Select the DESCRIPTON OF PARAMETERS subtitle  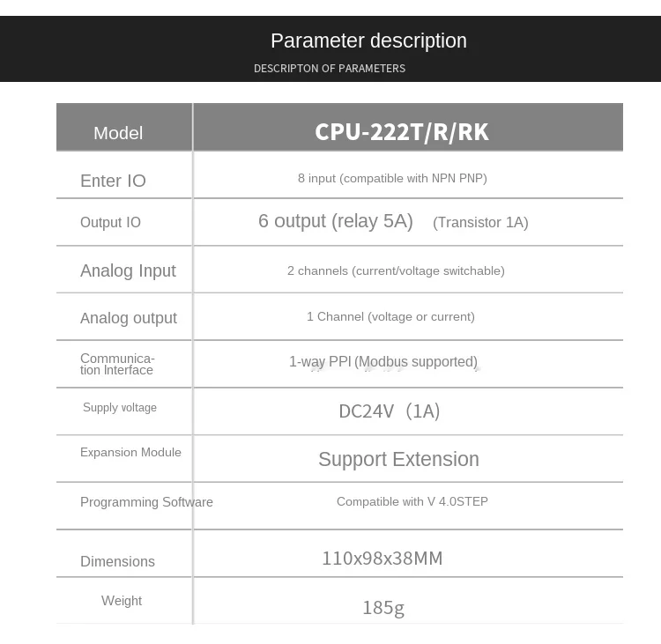(x=330, y=69)
